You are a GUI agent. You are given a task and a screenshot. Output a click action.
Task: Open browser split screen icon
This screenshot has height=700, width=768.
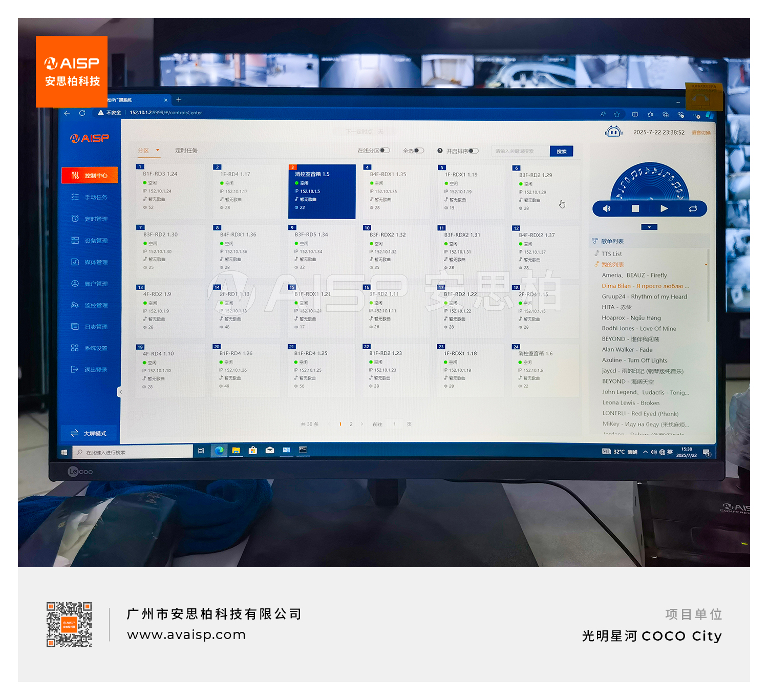pos(635,114)
